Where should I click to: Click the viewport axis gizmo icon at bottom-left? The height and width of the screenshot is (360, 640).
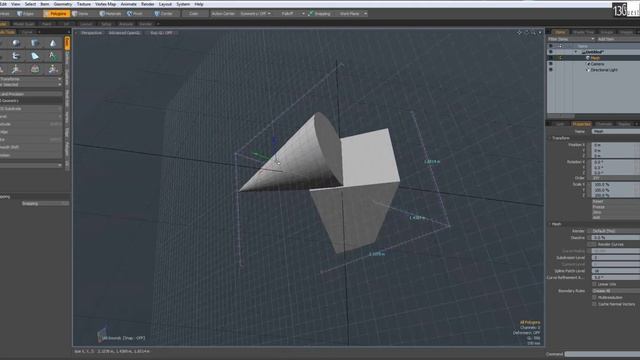[102, 334]
